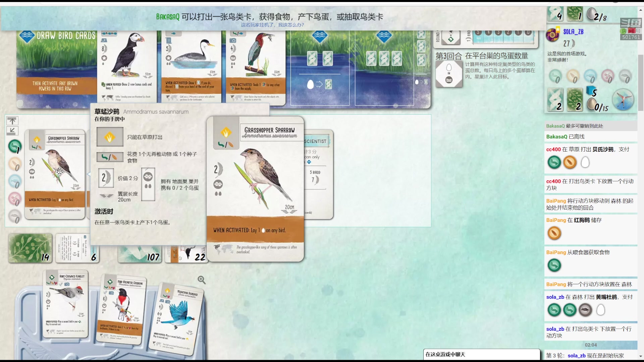Click the berry food token counter

[x=14, y=199]
